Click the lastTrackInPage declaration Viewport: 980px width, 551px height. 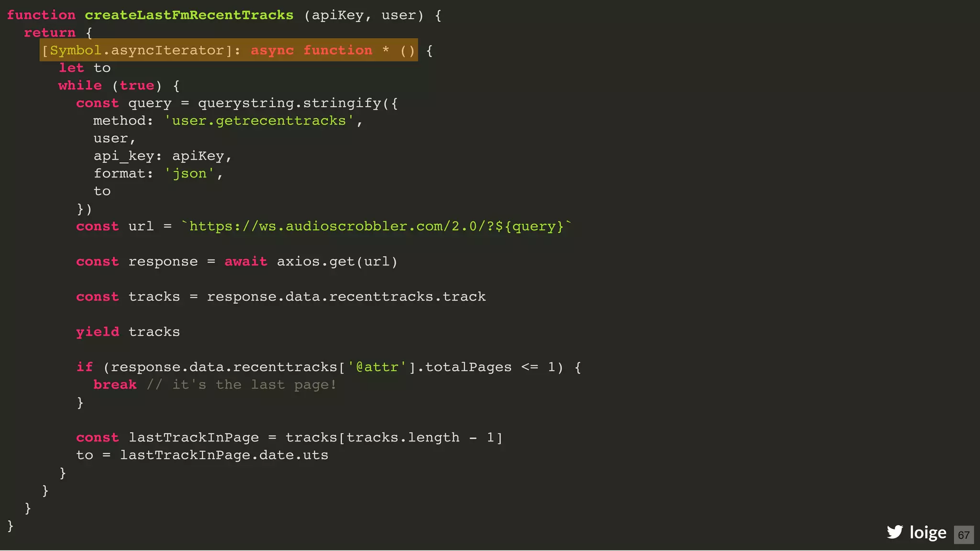click(290, 438)
